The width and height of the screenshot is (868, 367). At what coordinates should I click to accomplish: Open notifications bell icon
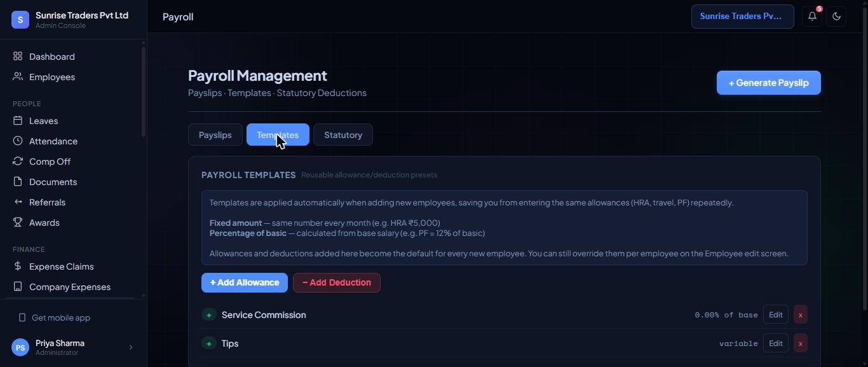(812, 17)
